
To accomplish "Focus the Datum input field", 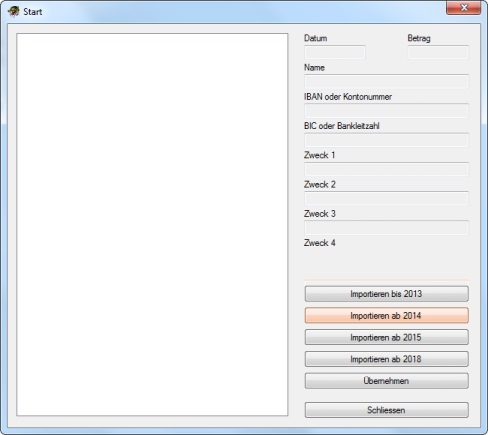I will (335, 52).
